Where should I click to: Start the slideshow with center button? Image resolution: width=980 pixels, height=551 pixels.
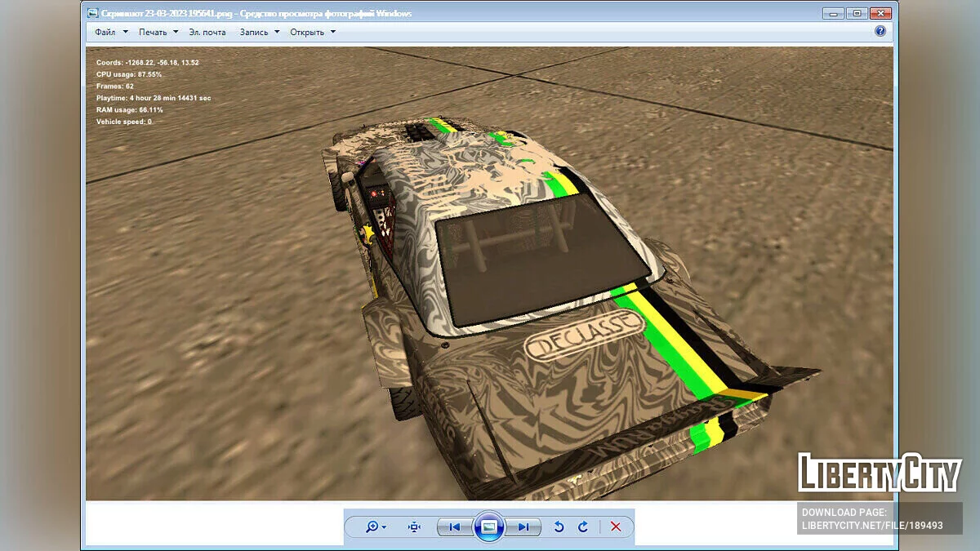click(x=489, y=527)
